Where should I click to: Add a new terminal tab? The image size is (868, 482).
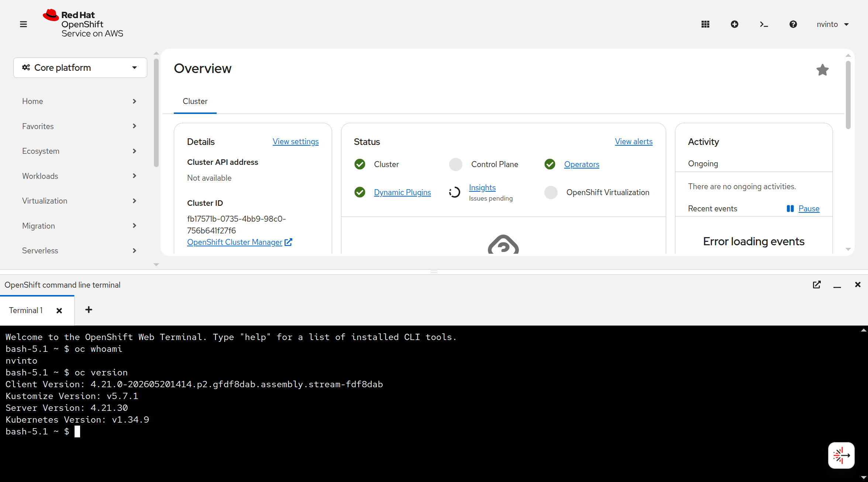tap(89, 310)
